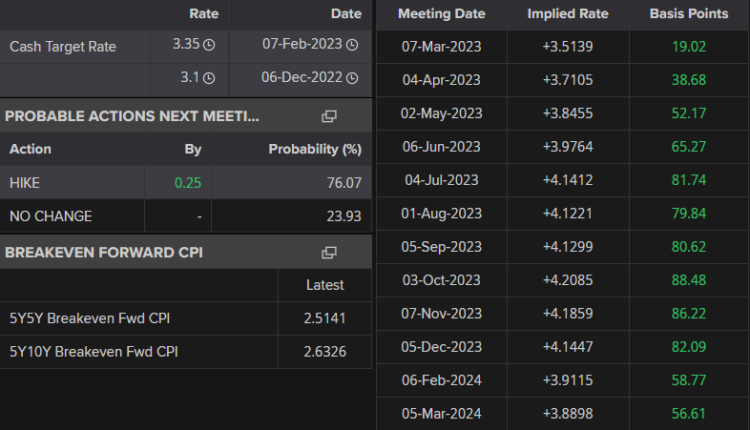Click the 88.48 basis points value
This screenshot has height=430, width=750.
coord(689,280)
